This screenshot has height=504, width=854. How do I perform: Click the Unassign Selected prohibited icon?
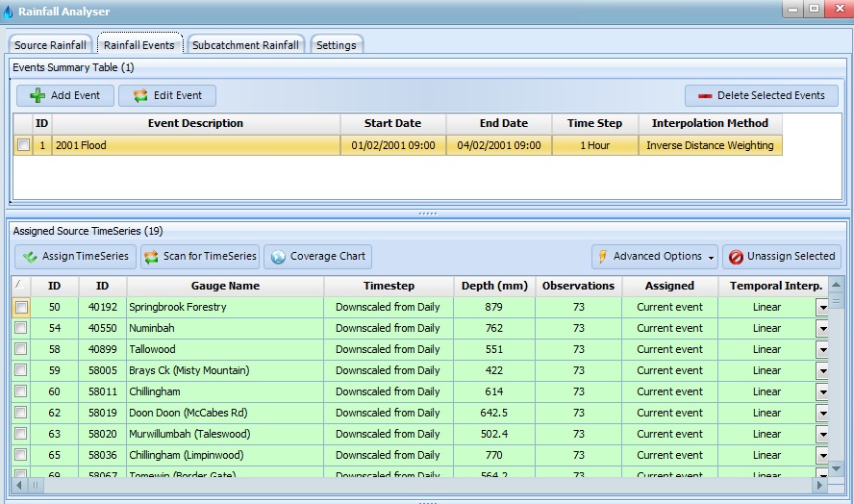click(736, 257)
